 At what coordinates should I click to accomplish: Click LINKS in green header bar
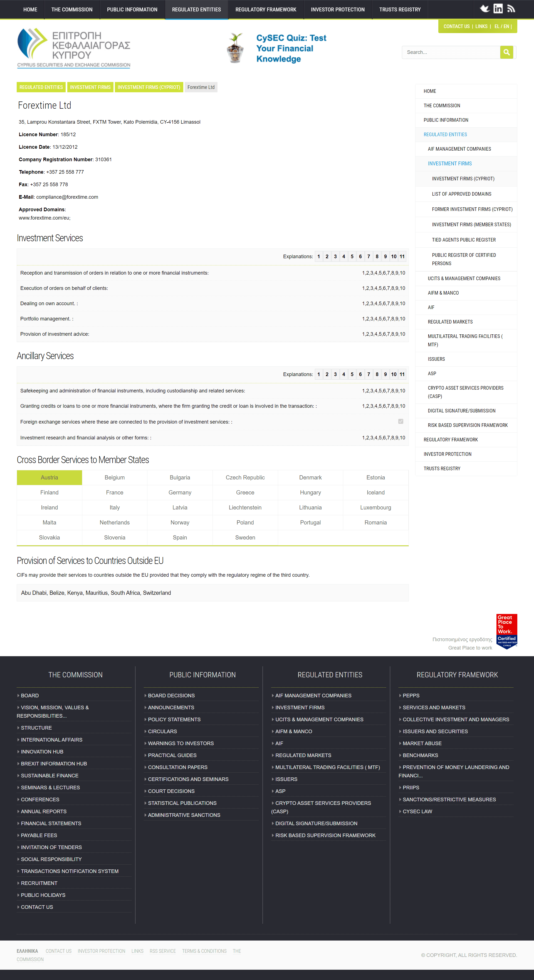481,26
